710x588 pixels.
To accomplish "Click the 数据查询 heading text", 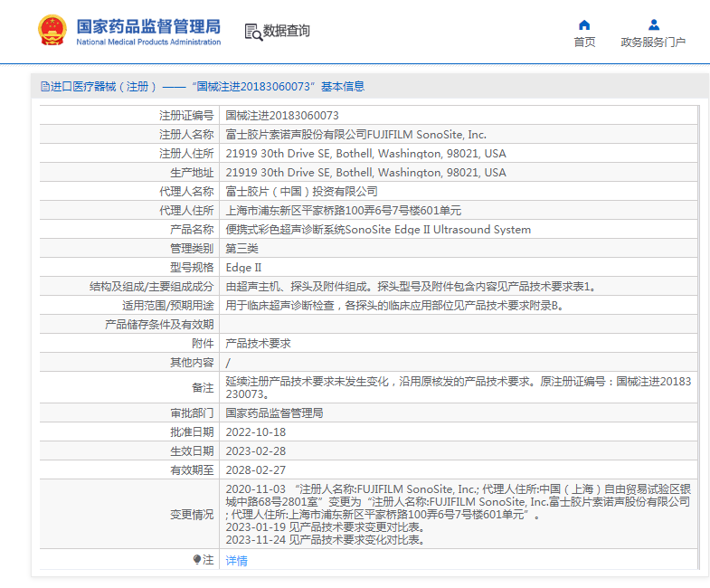I will 287,32.
